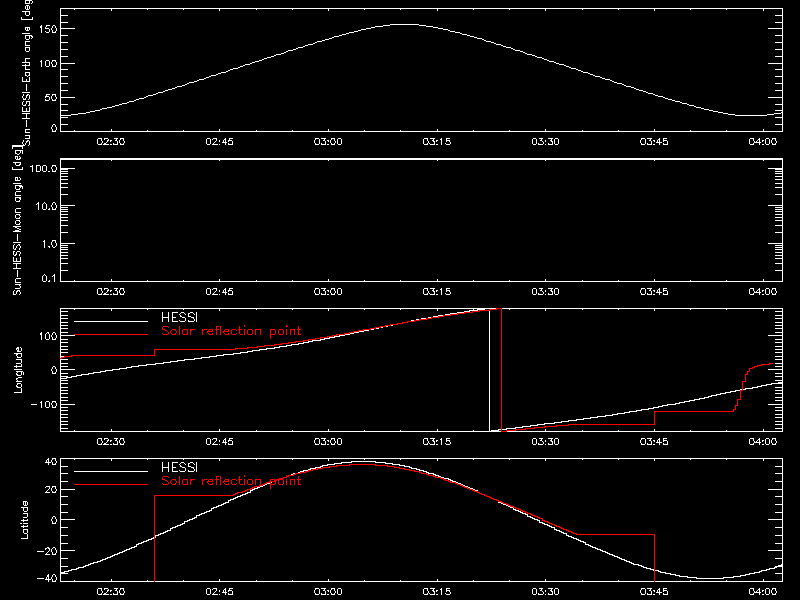Click the 0 tick on Latitude axis
The width and height of the screenshot is (800, 600).
tap(54, 520)
